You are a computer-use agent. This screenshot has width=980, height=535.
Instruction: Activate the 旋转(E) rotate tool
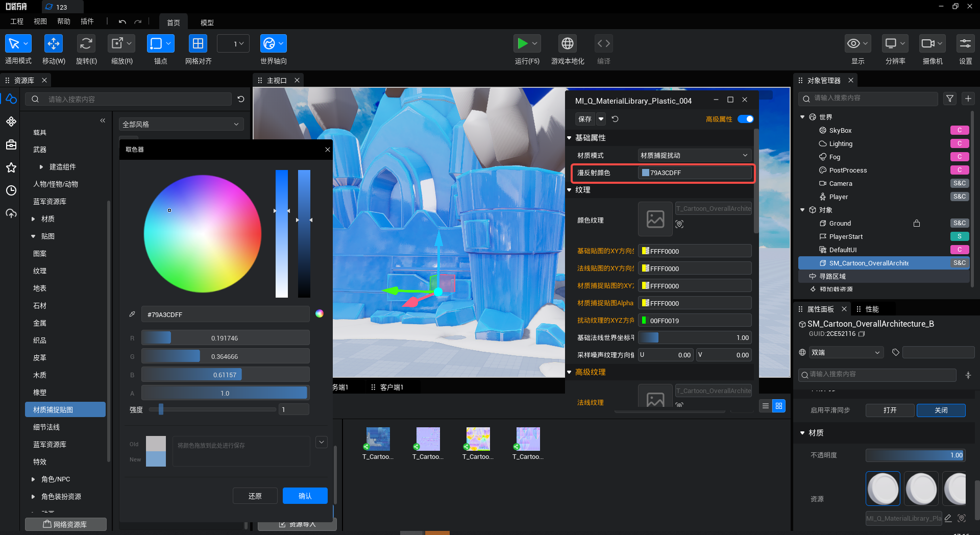click(86, 44)
